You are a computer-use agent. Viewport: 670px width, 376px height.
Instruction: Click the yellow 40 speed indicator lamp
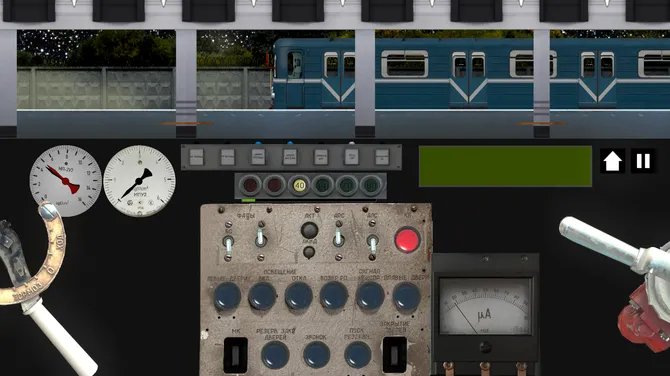300,186
